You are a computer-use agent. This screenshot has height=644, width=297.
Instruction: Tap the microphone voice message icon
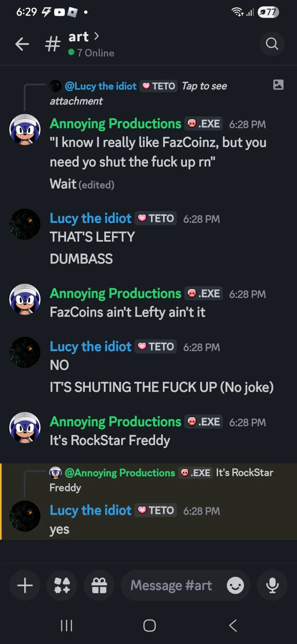tap(272, 586)
